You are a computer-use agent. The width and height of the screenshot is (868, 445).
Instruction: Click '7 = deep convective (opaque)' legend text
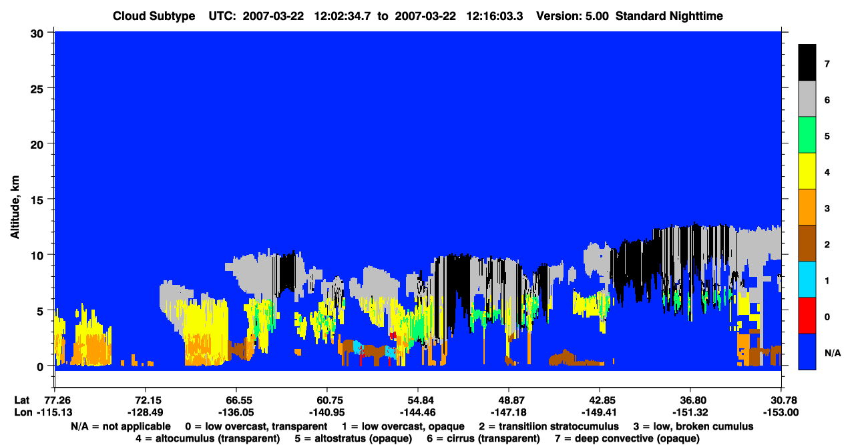click(628, 438)
